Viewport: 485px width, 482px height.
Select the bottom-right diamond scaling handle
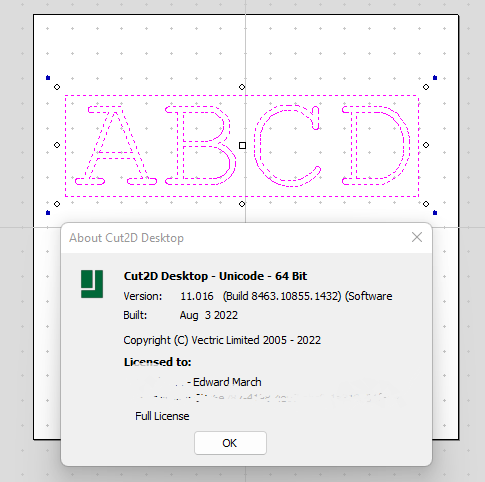[x=426, y=204]
